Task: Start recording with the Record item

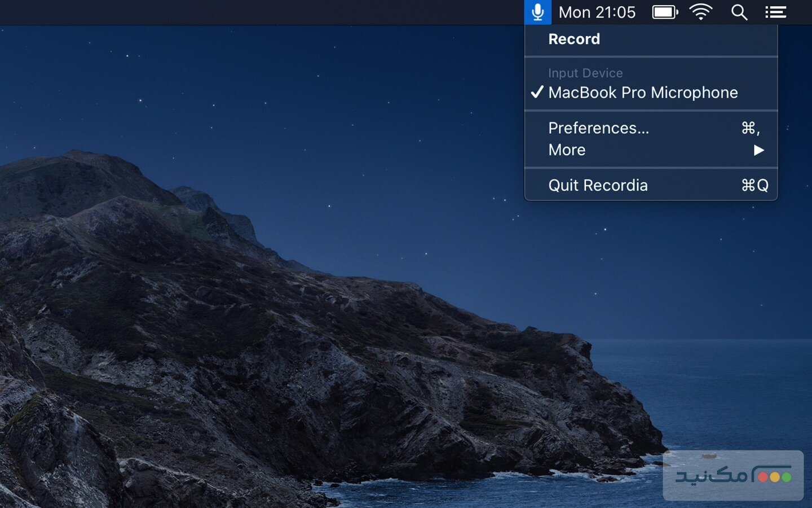Action: coord(574,39)
